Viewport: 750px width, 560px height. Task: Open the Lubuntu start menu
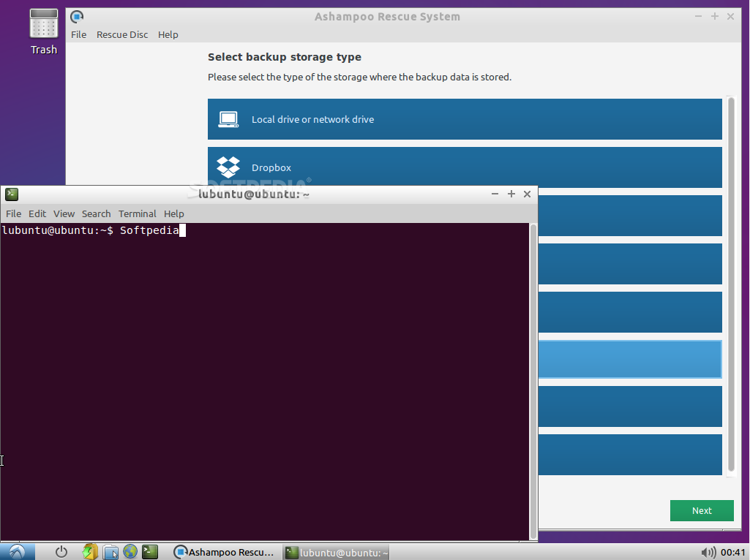coord(18,552)
